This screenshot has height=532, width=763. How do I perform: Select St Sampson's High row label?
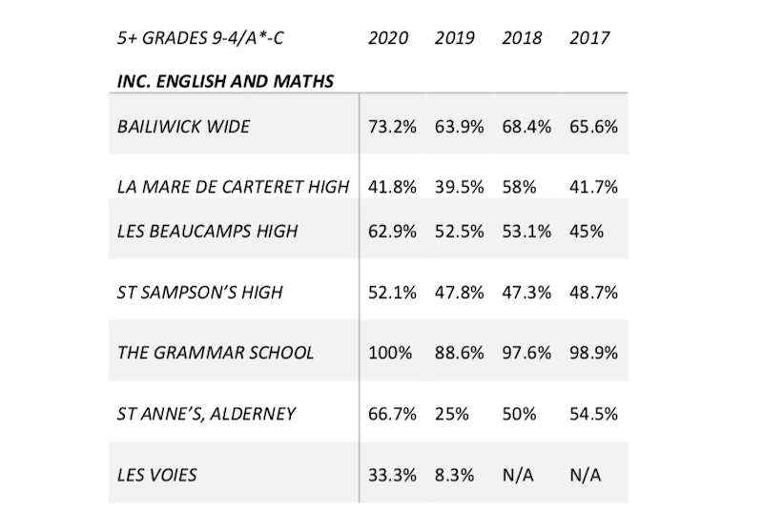199,293
